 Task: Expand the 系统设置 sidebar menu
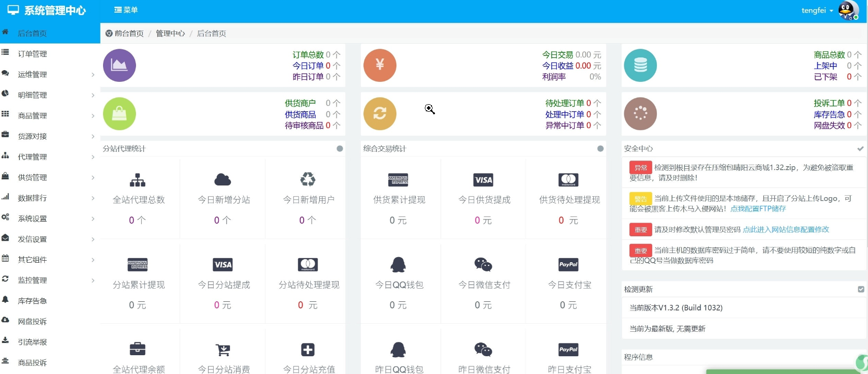click(x=50, y=219)
